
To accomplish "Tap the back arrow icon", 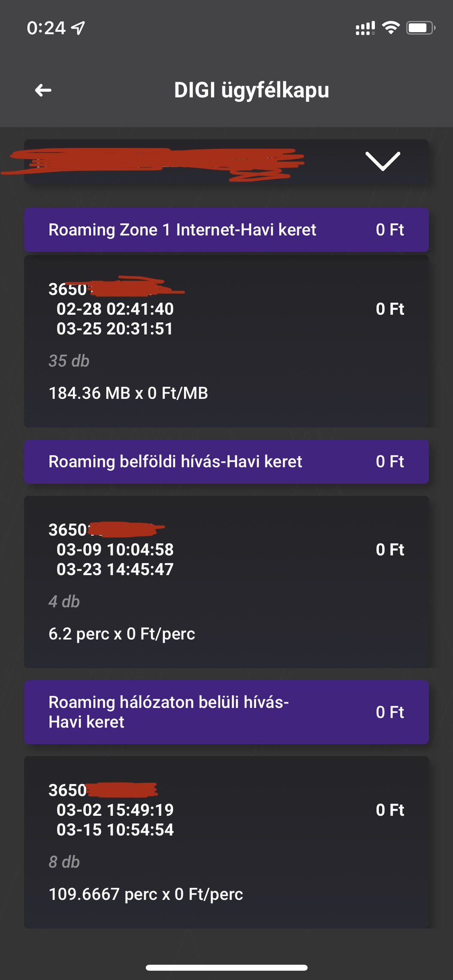I will (43, 90).
